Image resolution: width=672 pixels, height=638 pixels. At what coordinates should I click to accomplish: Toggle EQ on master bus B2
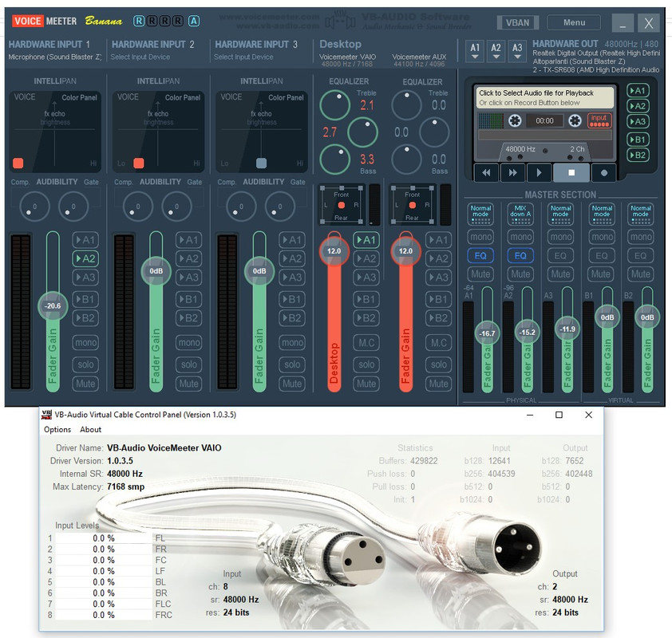(640, 256)
